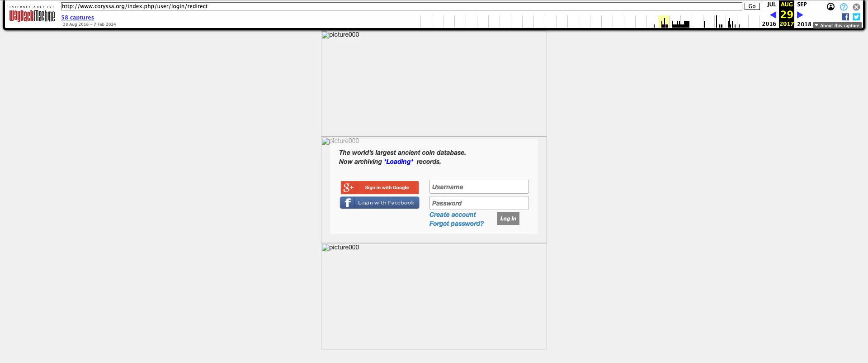Open the Create account link
Viewport: 868px width, 363px height.
tap(453, 215)
